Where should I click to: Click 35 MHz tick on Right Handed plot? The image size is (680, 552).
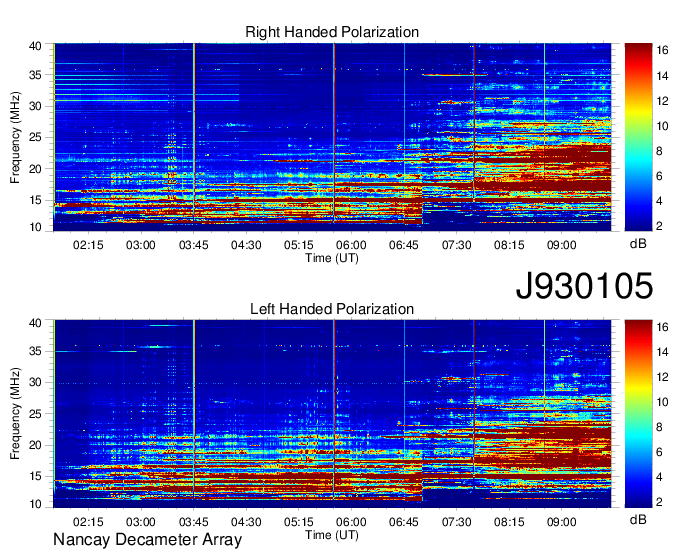pyautogui.click(x=35, y=75)
